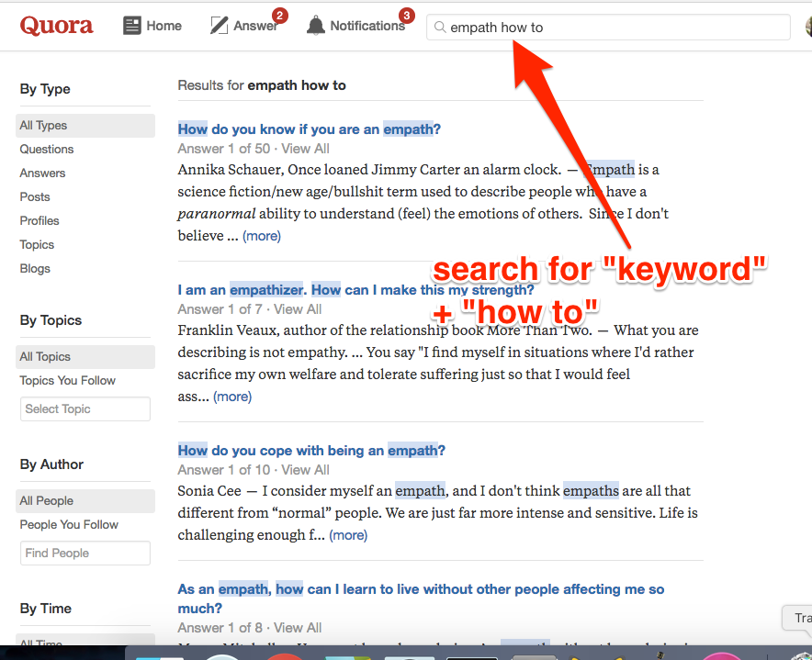812x660 pixels.
Task: Click the Find People input box
Action: click(85, 553)
